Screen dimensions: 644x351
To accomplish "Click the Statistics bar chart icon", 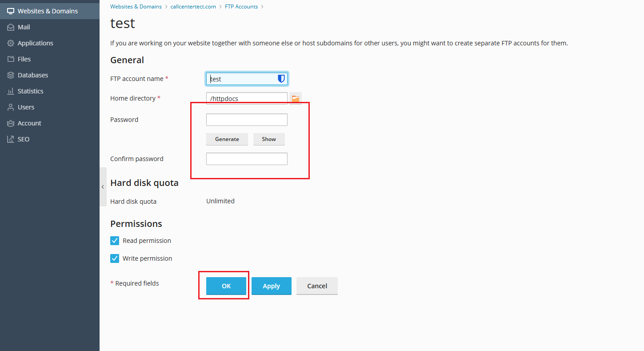I will 11,91.
